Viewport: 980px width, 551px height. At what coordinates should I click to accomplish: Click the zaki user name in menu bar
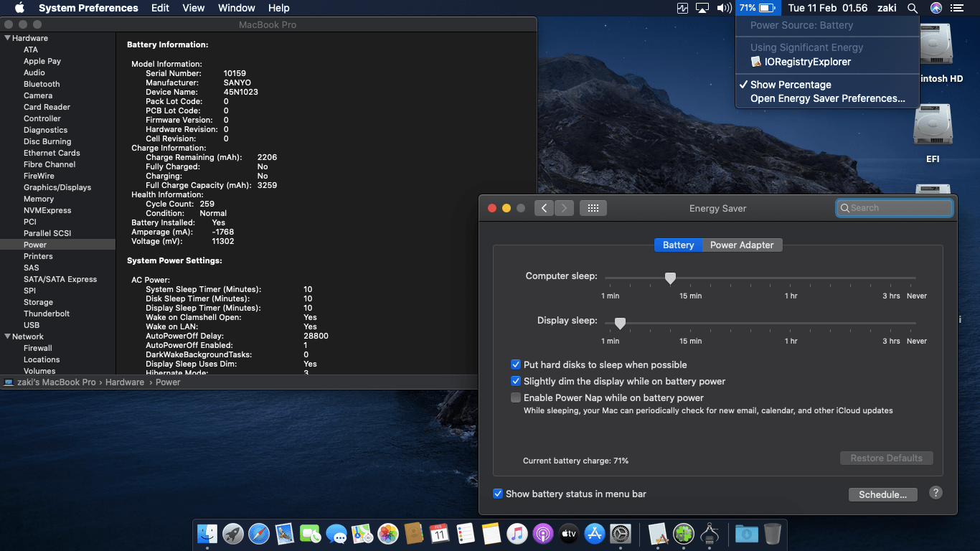pyautogui.click(x=887, y=8)
